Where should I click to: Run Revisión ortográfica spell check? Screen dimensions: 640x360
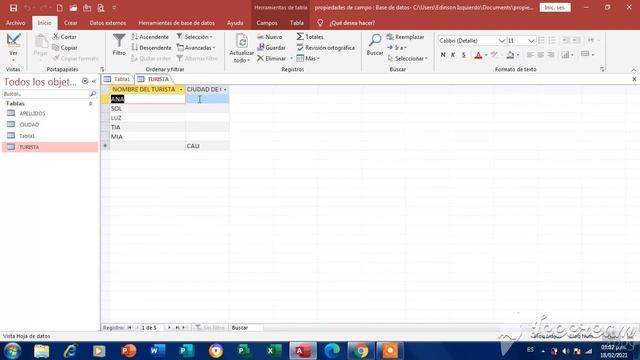[325, 48]
